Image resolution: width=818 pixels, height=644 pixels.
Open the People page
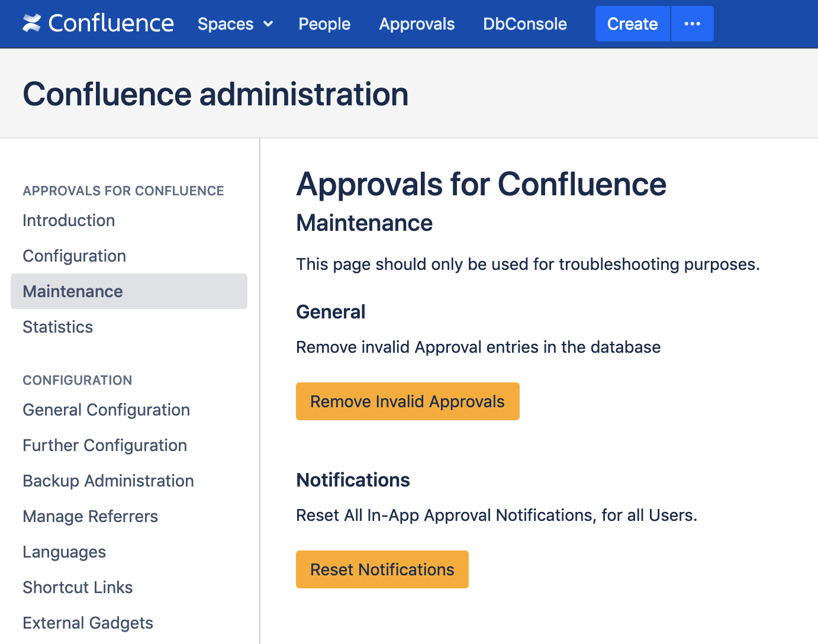(324, 24)
